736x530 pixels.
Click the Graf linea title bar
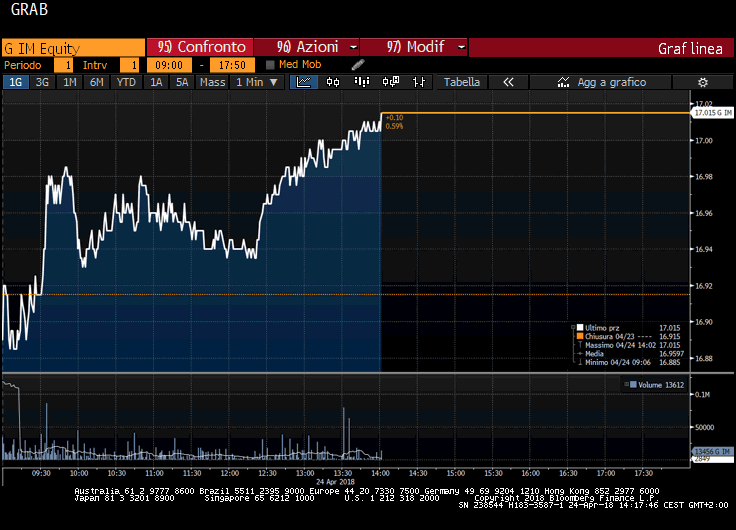click(x=601, y=47)
